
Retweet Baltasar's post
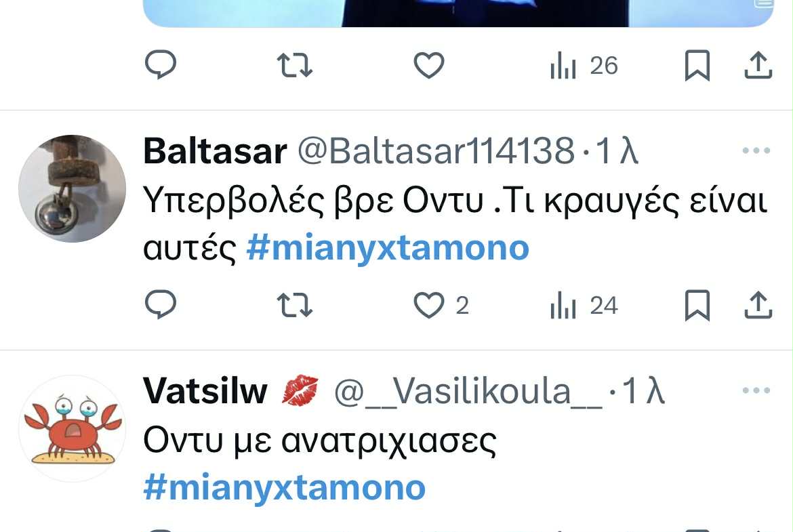(x=294, y=306)
